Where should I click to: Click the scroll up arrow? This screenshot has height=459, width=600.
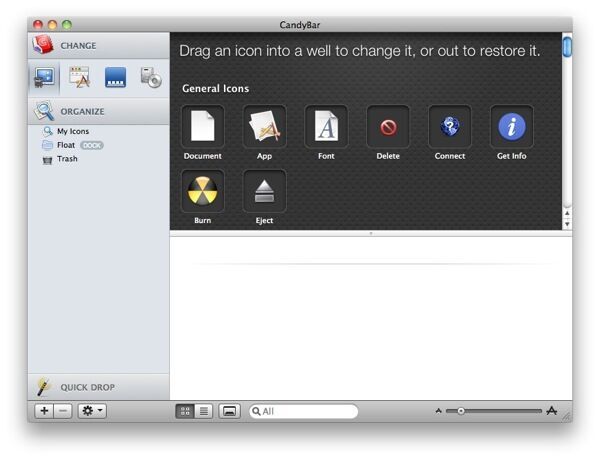pos(567,213)
